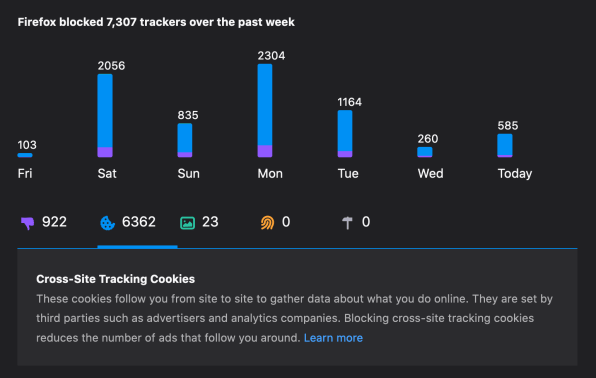Select the purple social media trackers icon
The height and width of the screenshot is (378, 596).
click(27, 223)
